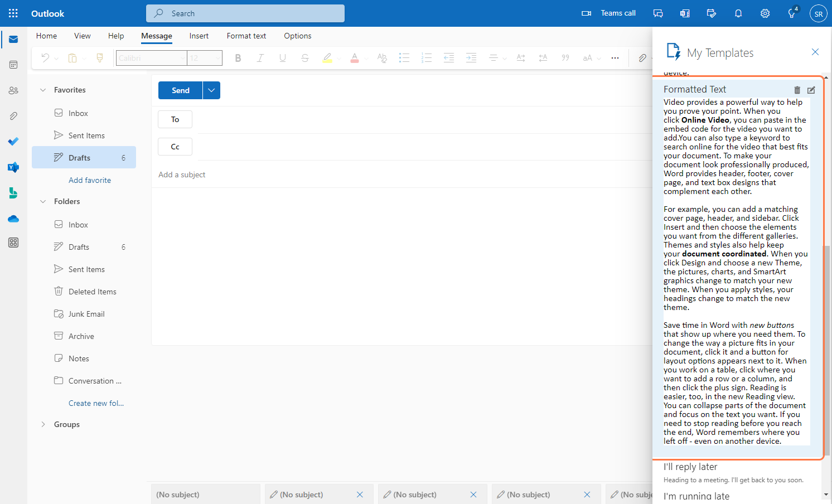Click the app launcher waffle icon
832x504 pixels.
[13, 13]
